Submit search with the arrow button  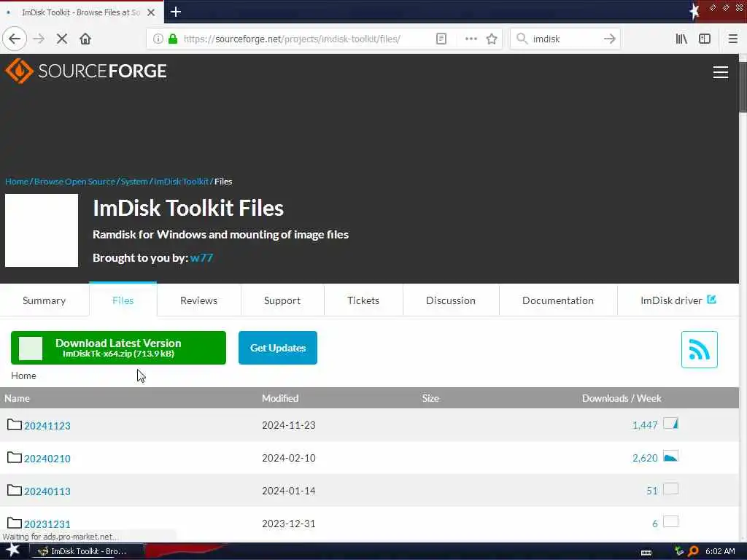[x=609, y=39]
